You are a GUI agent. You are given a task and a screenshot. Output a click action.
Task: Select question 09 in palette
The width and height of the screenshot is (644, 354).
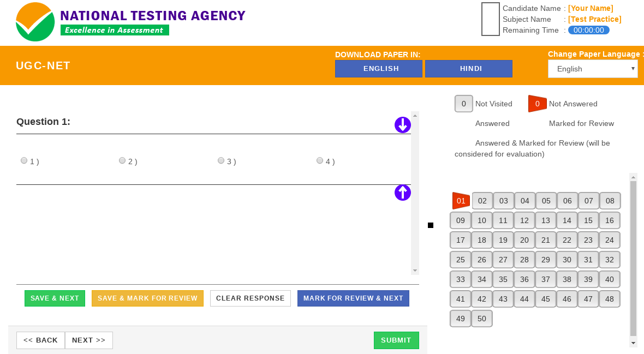[461, 220]
